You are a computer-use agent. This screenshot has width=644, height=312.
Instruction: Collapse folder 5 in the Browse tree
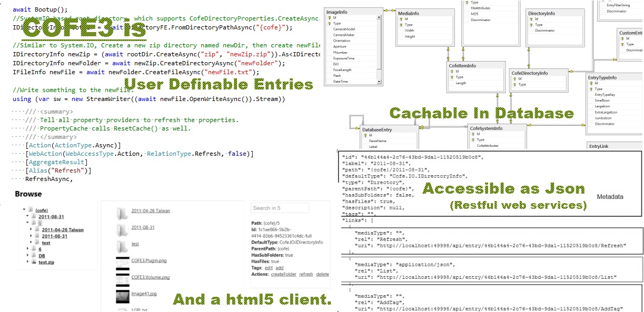tap(27, 222)
